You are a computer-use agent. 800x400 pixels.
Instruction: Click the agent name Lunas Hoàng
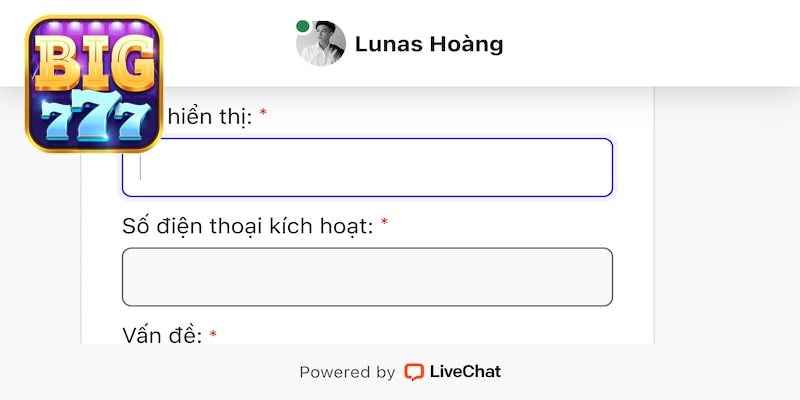point(429,44)
